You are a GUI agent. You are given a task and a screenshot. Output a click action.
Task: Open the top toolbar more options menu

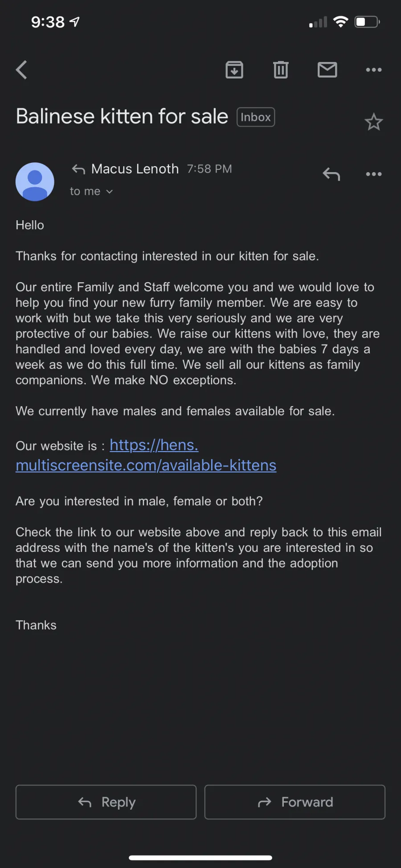point(374,70)
